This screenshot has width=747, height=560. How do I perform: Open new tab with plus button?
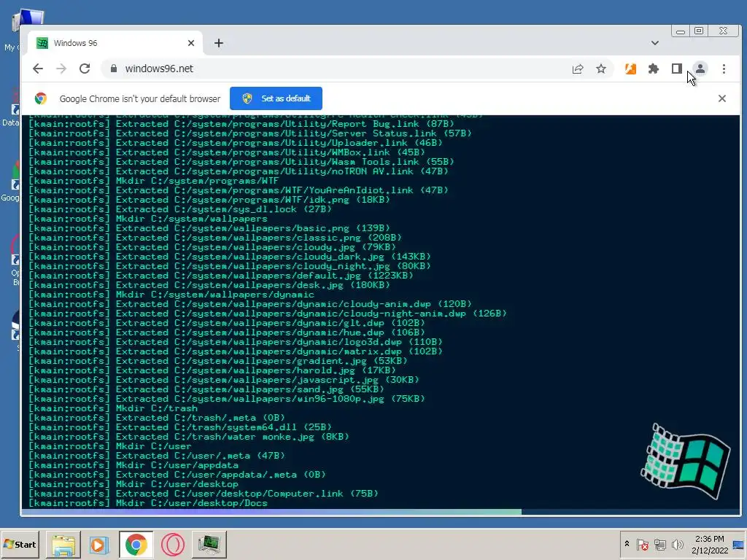[219, 43]
